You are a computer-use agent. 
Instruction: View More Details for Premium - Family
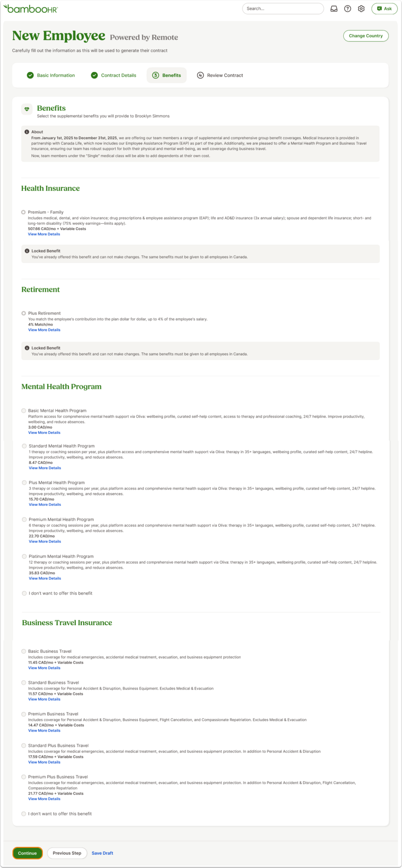[x=44, y=234]
